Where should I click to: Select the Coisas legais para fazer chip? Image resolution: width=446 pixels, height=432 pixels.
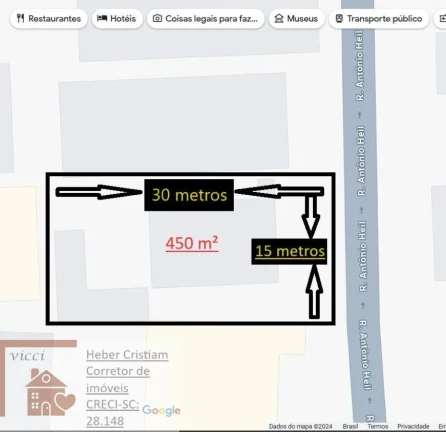click(x=206, y=19)
